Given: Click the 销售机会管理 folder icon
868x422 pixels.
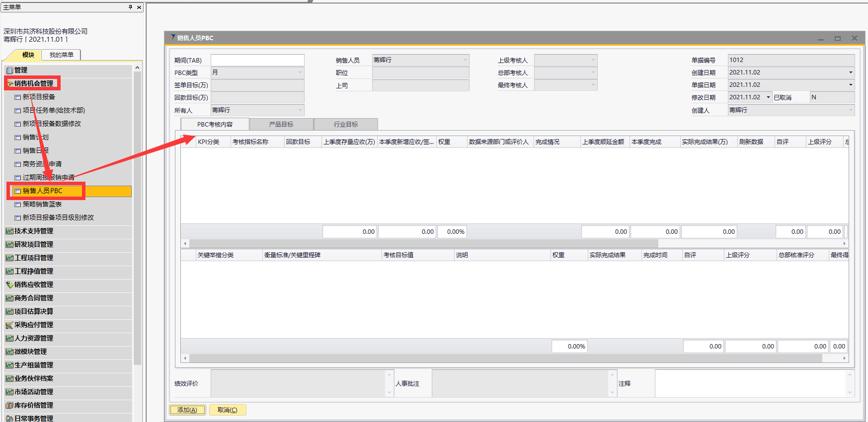Looking at the screenshot, I should pos(10,83).
